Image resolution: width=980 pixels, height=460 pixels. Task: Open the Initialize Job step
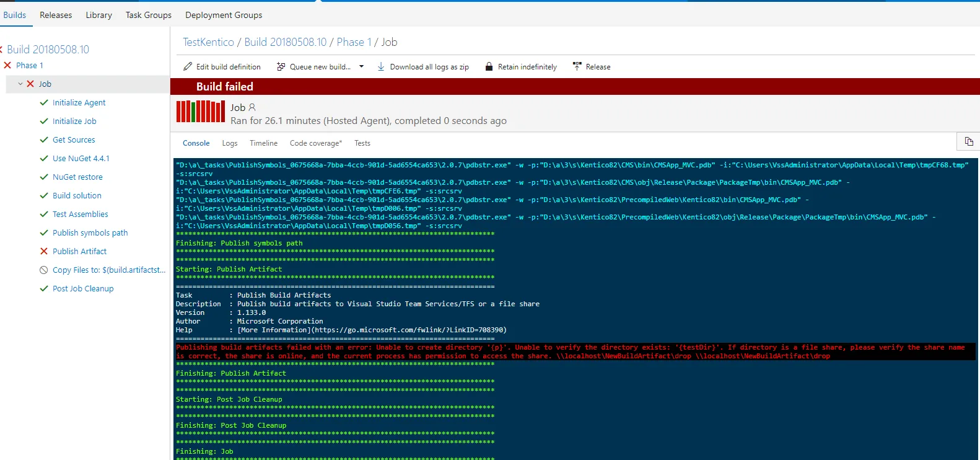74,121
